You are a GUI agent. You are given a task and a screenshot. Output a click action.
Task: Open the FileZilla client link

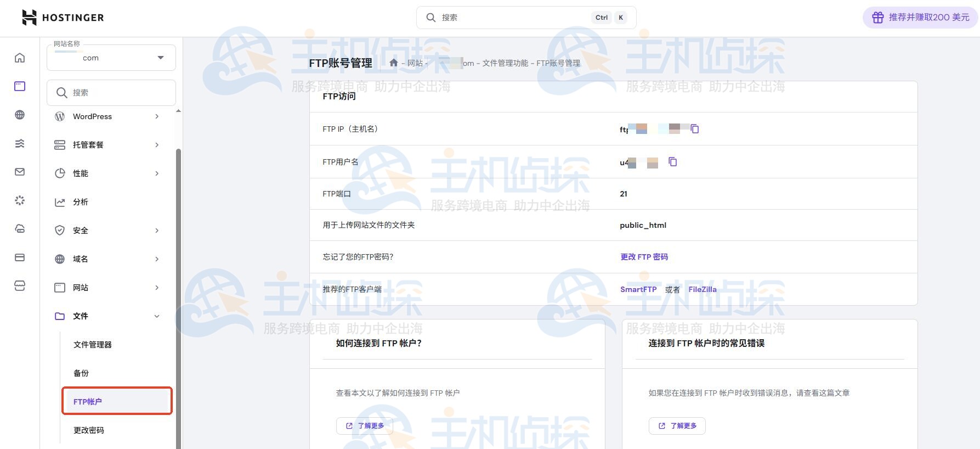pos(703,289)
